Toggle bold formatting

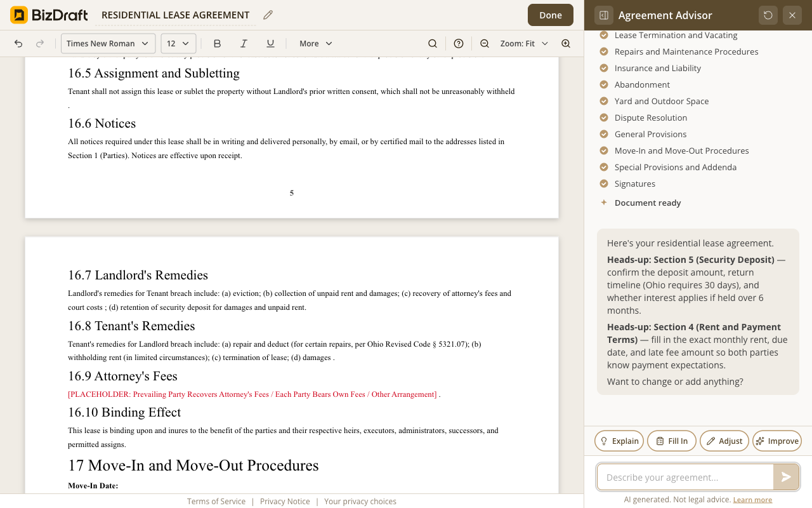217,43
